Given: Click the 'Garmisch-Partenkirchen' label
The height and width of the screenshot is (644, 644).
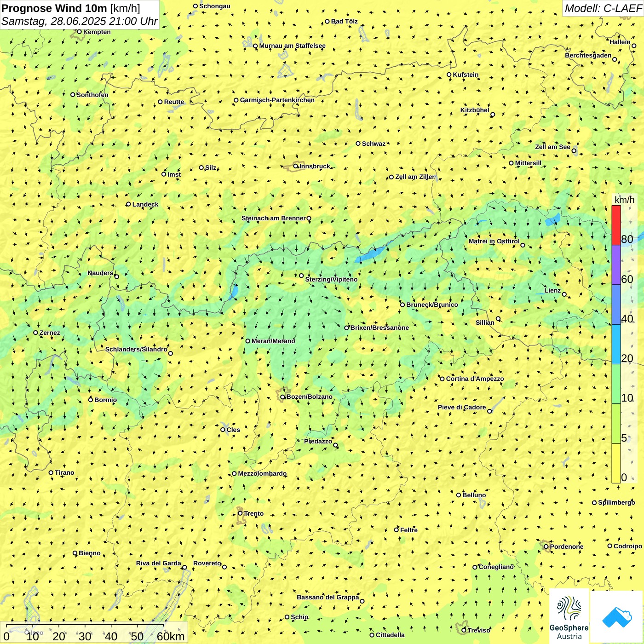Looking at the screenshot, I should click(x=277, y=100).
